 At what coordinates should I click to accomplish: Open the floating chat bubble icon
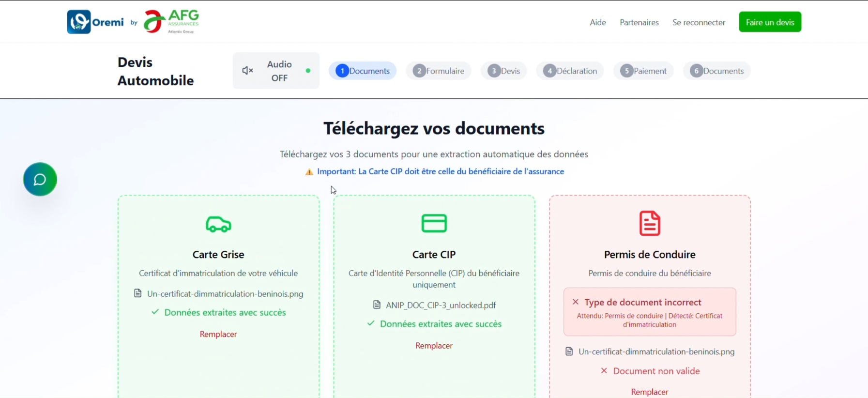point(40,179)
